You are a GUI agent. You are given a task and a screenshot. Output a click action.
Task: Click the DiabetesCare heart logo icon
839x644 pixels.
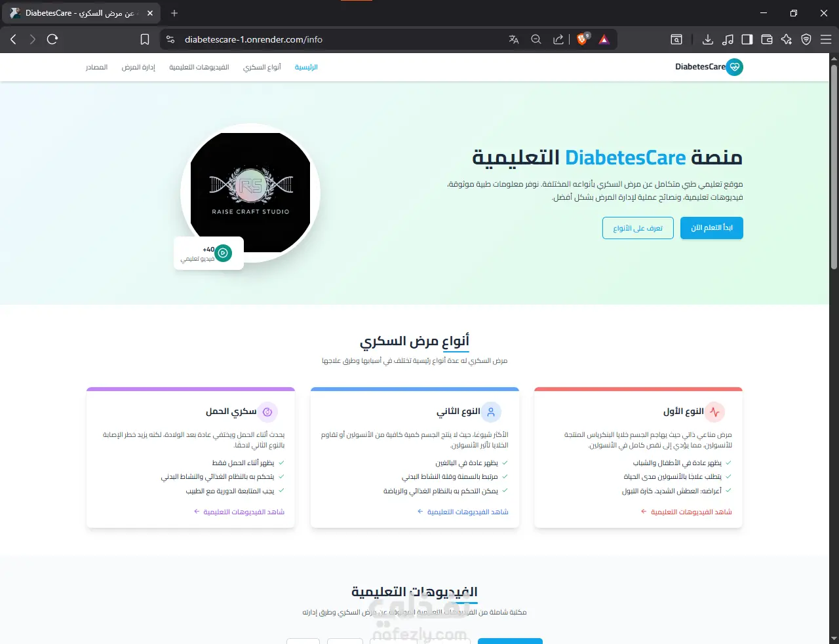click(x=735, y=67)
